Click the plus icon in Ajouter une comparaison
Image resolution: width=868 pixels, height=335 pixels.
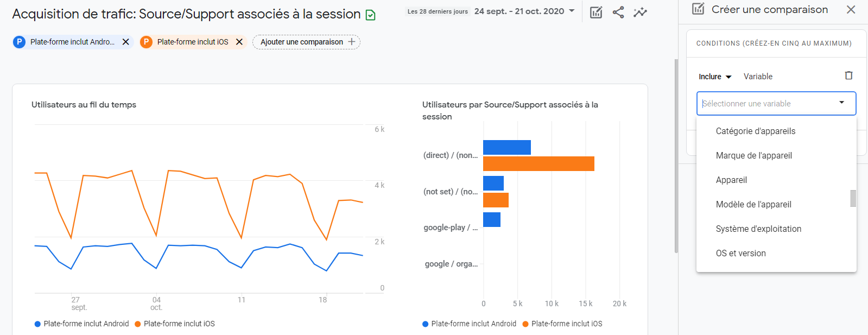(x=352, y=42)
